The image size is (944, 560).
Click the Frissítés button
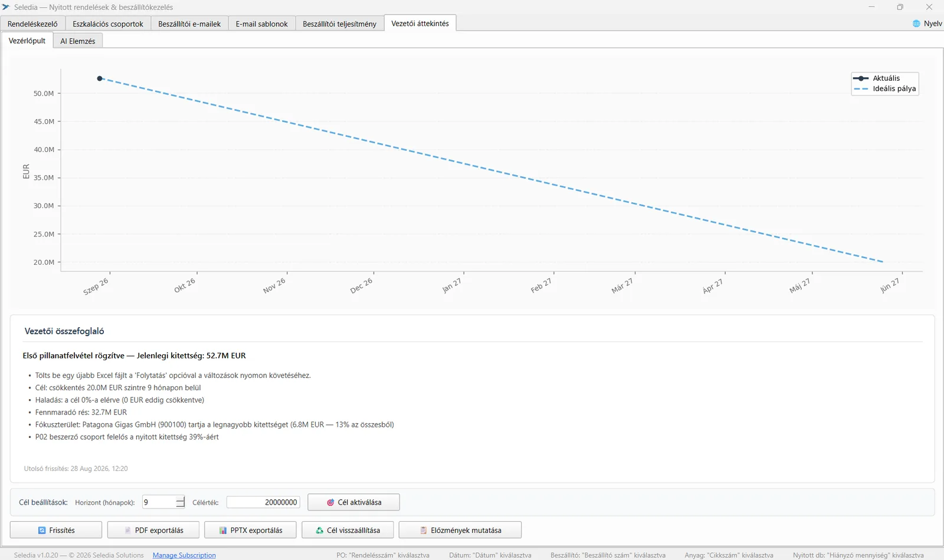click(56, 530)
